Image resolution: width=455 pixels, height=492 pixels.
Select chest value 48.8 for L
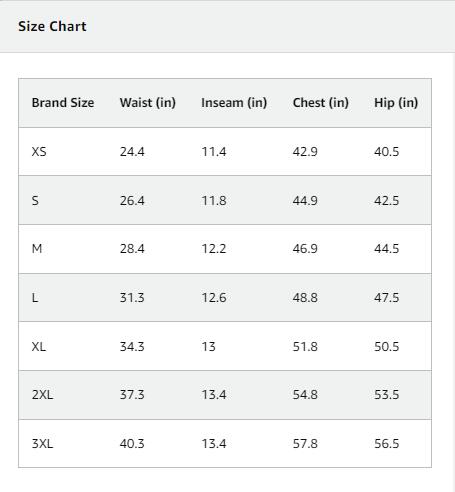tap(305, 298)
